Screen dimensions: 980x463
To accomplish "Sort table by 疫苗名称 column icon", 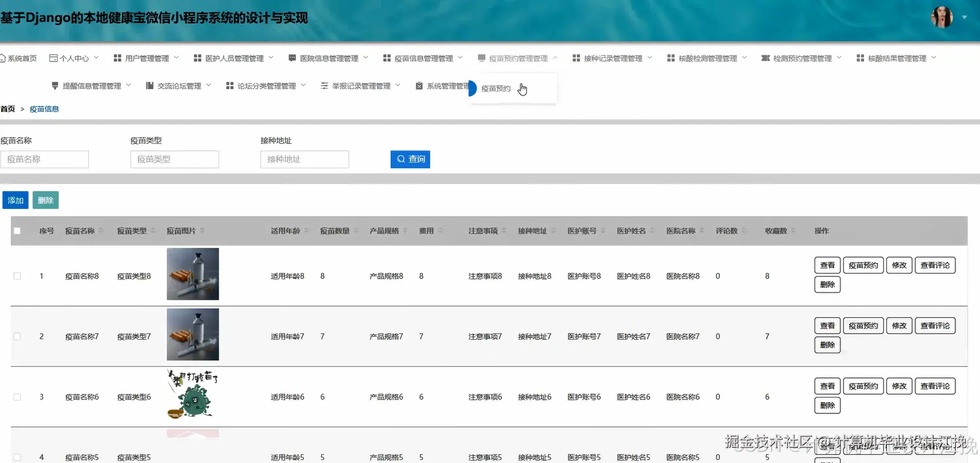I will 101,231.
